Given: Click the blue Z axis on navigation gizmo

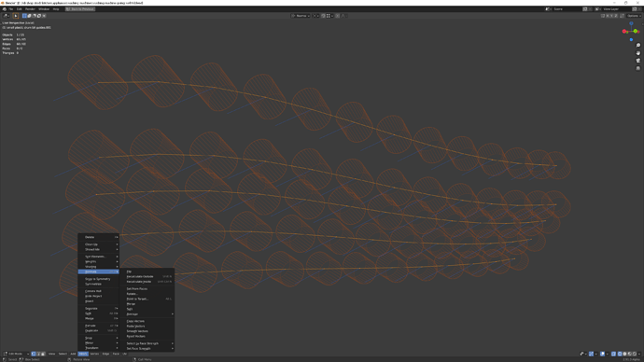Looking at the screenshot, I should (631, 23).
